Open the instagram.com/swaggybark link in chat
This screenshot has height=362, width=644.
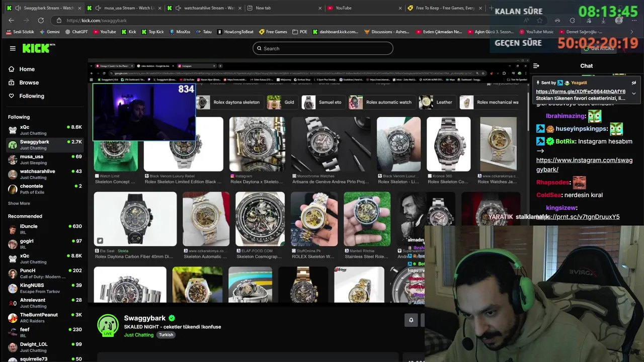pyautogui.click(x=584, y=165)
